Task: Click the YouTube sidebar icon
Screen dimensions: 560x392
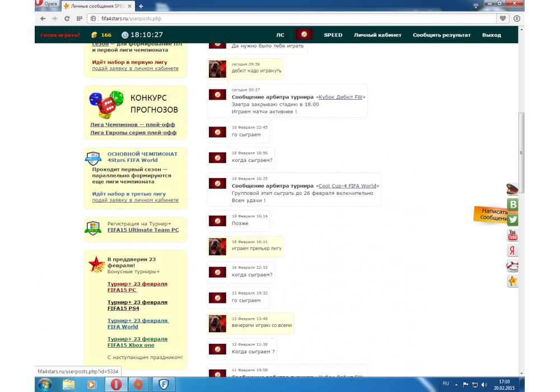Action: point(512,235)
